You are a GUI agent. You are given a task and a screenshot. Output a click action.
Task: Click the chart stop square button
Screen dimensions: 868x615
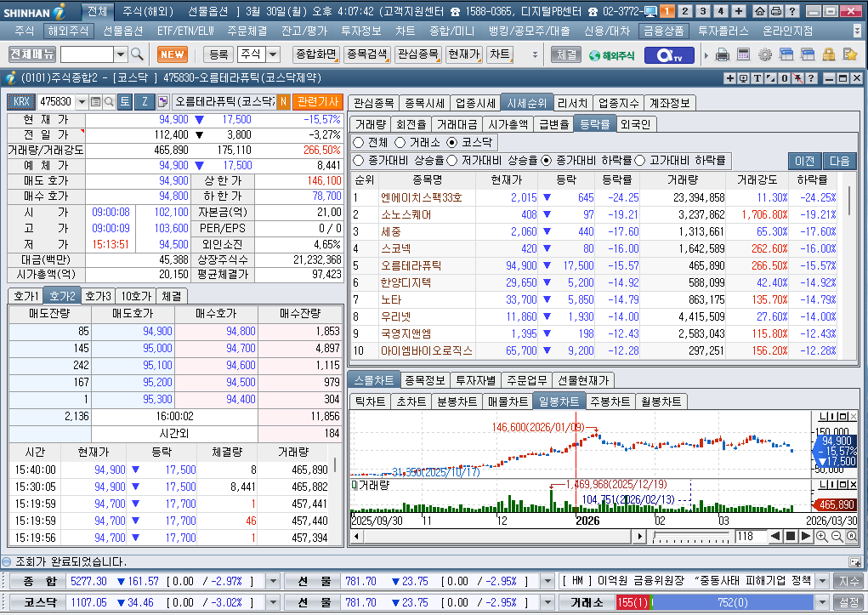(791, 537)
